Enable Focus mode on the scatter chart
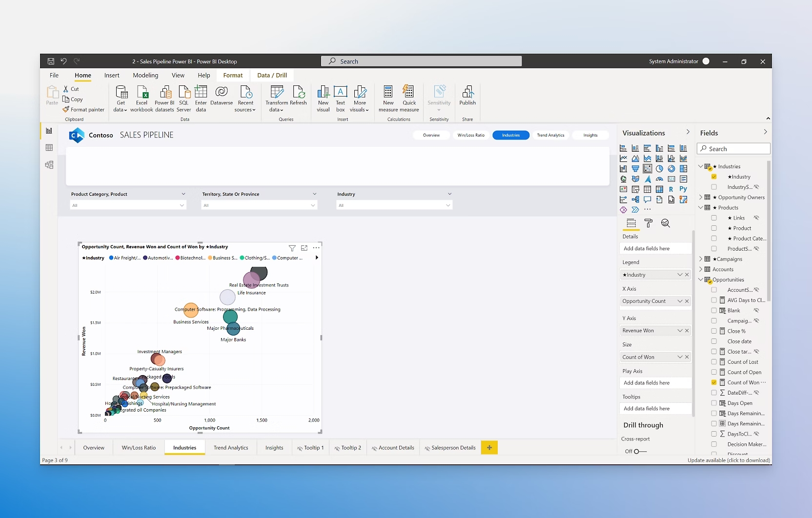 [x=304, y=248]
